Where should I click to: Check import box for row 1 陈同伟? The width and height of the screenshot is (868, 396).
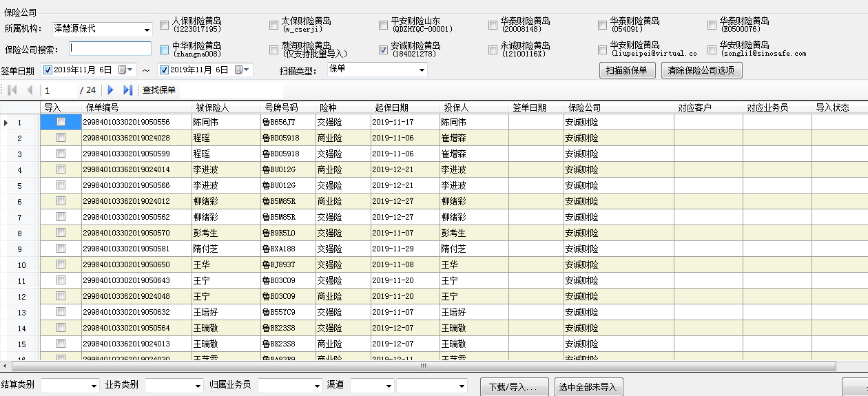61,122
